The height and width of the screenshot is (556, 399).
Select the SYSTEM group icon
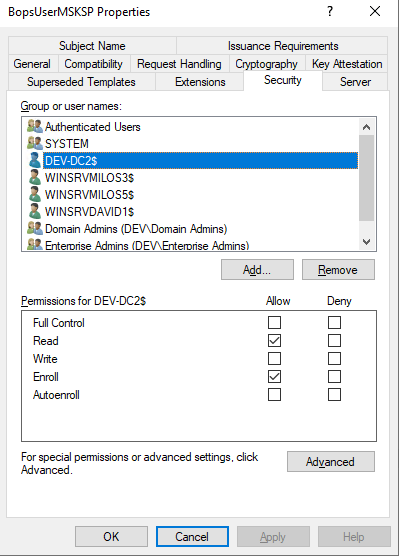tap(35, 143)
